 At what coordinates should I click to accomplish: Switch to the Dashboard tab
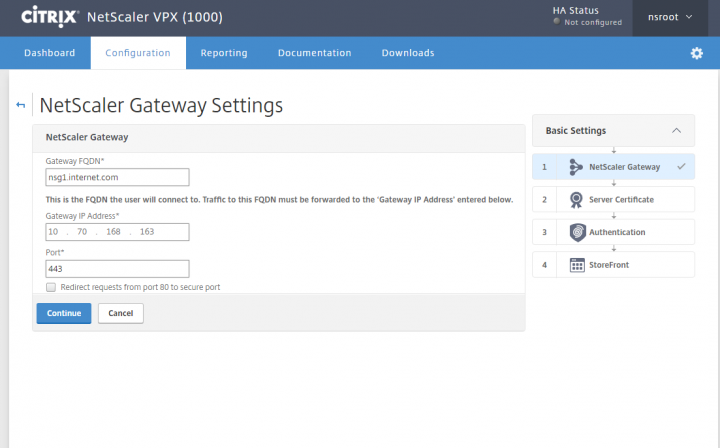(x=49, y=53)
